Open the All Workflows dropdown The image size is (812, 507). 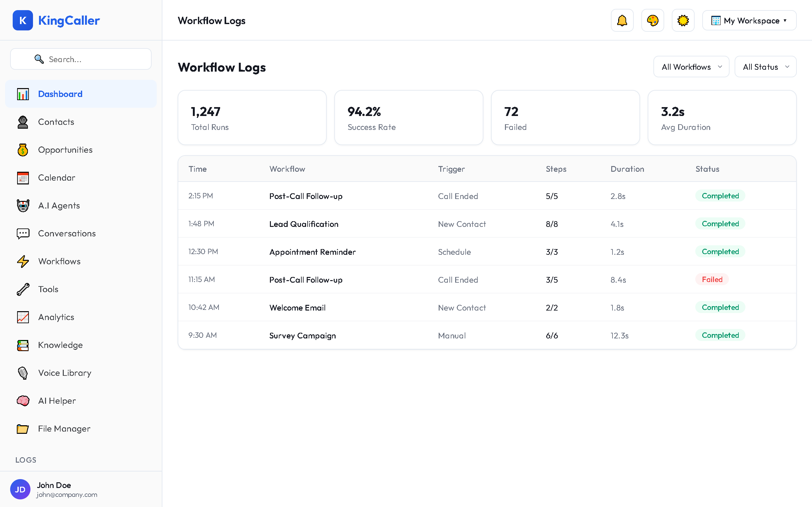691,67
